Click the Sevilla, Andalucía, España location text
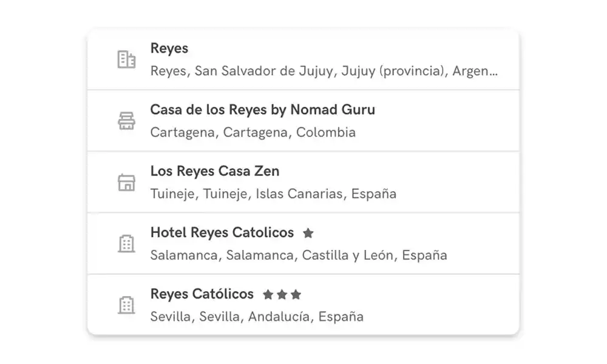 coord(257,317)
